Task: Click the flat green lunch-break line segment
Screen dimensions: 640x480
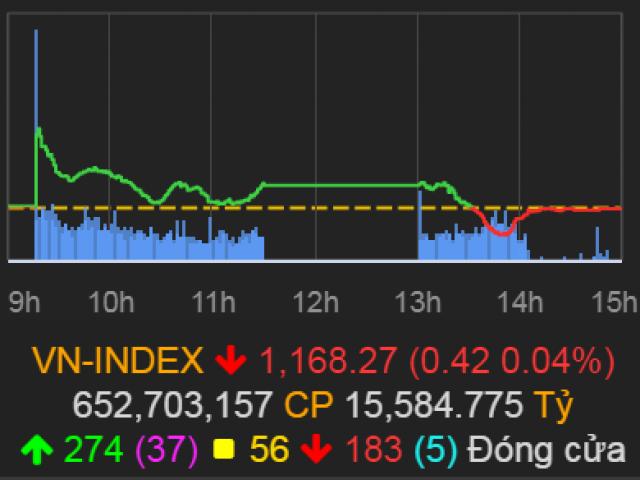Action: coord(342,185)
